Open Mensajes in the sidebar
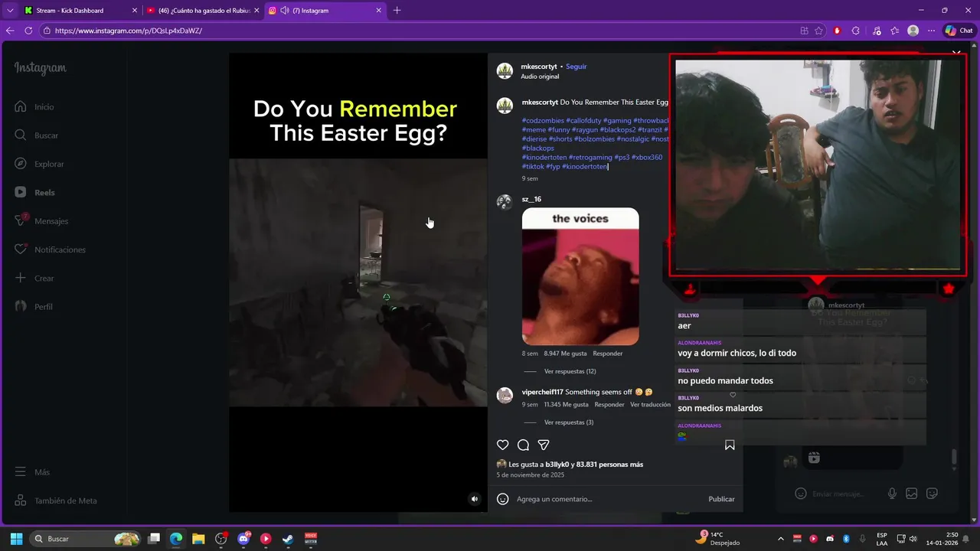The height and width of the screenshot is (551, 980). coord(41,221)
